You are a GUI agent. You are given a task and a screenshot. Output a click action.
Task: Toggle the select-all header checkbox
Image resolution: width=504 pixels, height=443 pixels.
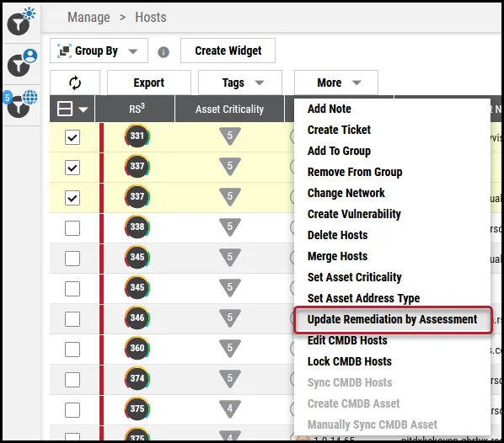[65, 109]
